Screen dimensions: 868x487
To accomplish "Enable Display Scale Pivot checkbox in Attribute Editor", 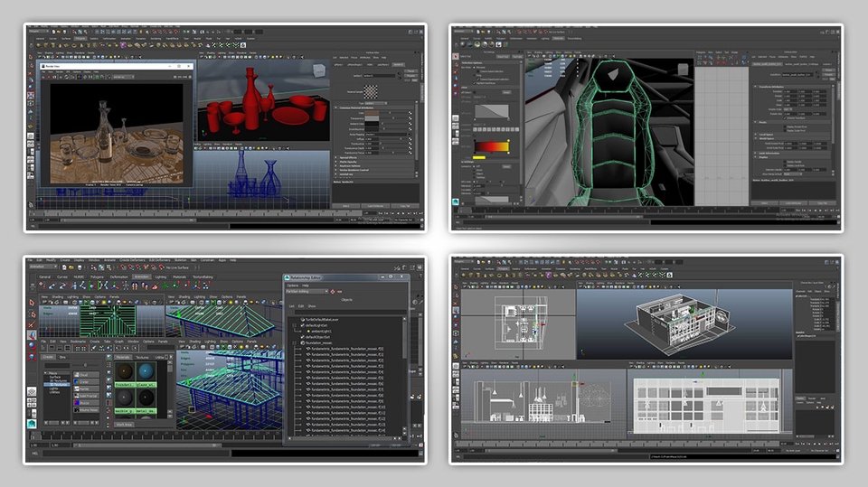I will 785,131.
